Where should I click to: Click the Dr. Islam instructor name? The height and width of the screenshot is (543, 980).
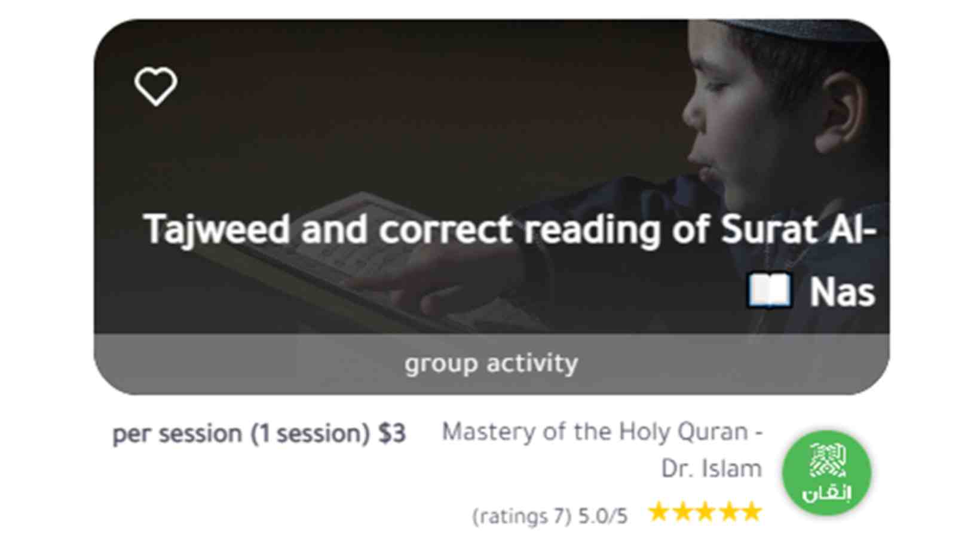[711, 469]
